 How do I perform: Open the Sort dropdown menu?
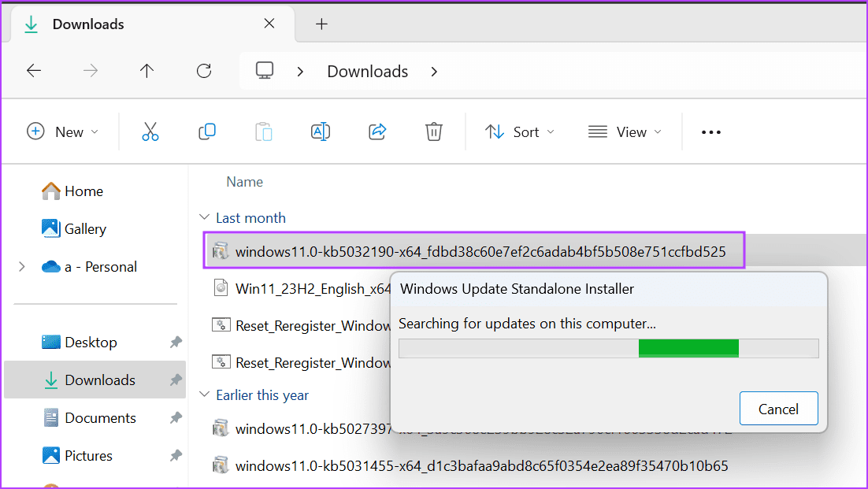[x=520, y=132]
